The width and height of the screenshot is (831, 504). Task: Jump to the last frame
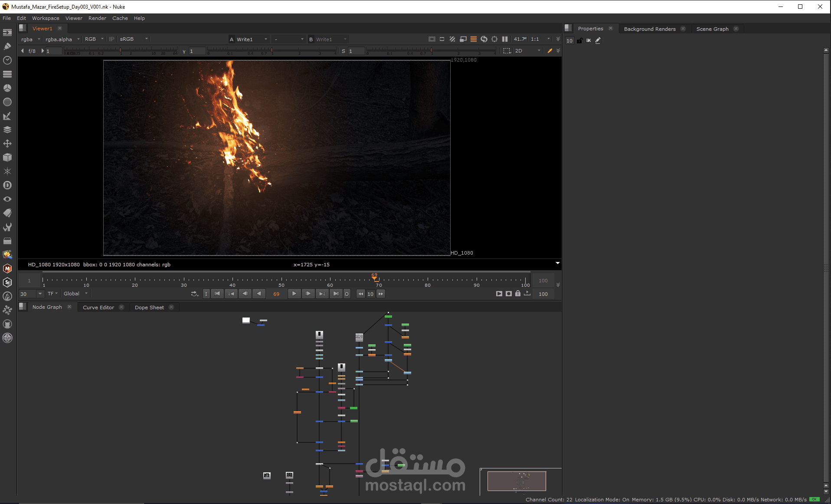pyautogui.click(x=336, y=294)
